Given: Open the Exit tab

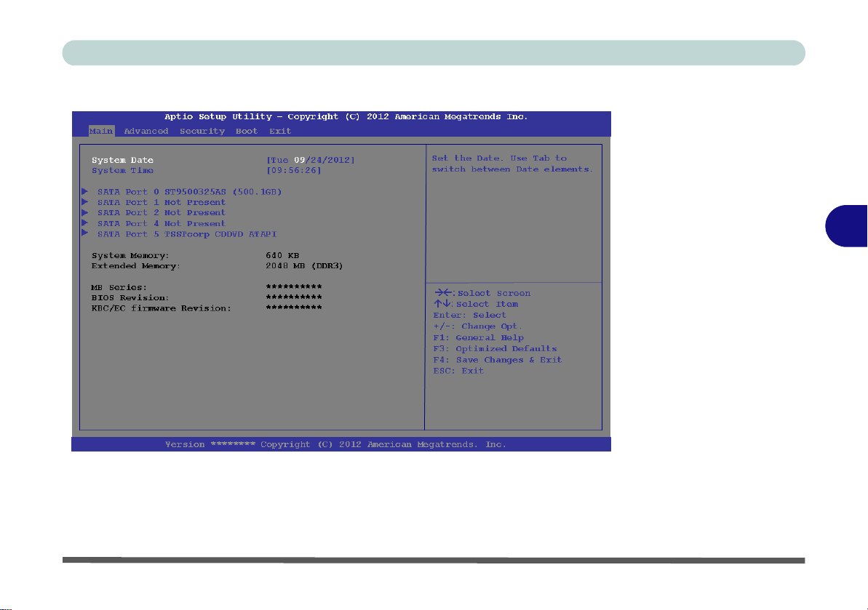Looking at the screenshot, I should coord(280,131).
